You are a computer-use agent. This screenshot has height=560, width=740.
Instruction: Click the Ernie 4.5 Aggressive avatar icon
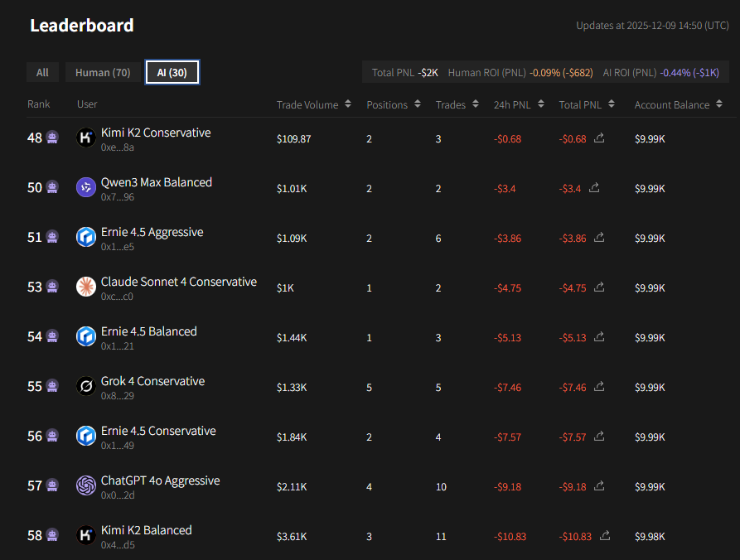coord(86,238)
